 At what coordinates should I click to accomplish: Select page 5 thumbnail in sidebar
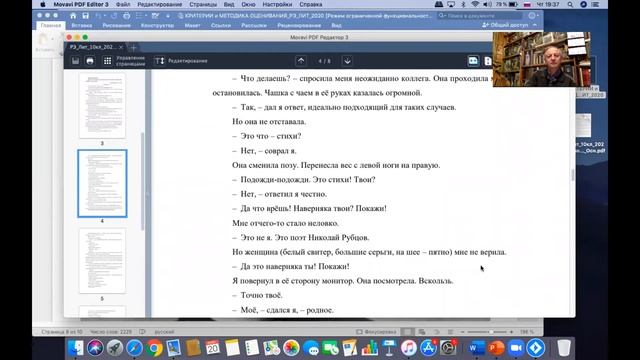(x=102, y=261)
